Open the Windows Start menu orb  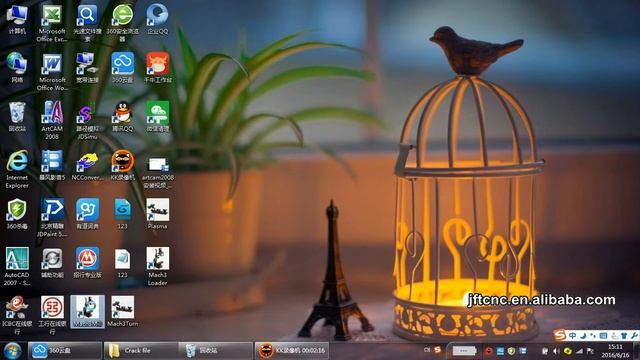coord(12,351)
